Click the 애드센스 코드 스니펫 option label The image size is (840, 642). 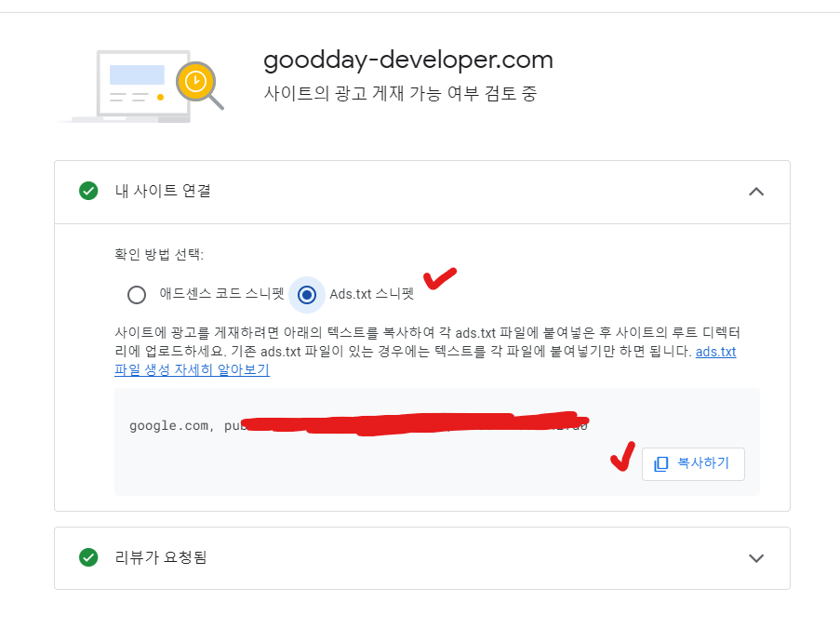pos(221,294)
